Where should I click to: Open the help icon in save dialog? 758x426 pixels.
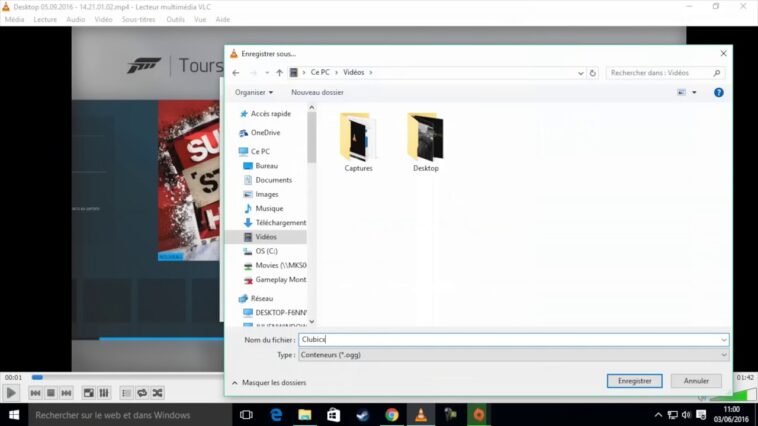tap(719, 92)
